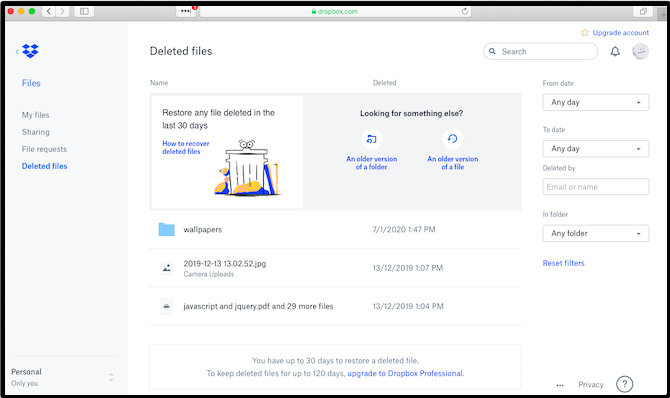Click the Name column header

click(x=159, y=83)
